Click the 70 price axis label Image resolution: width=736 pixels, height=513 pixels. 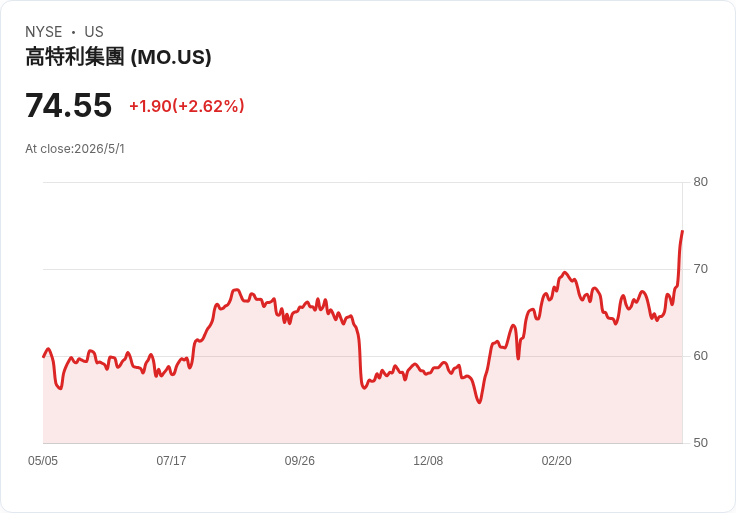coord(700,269)
